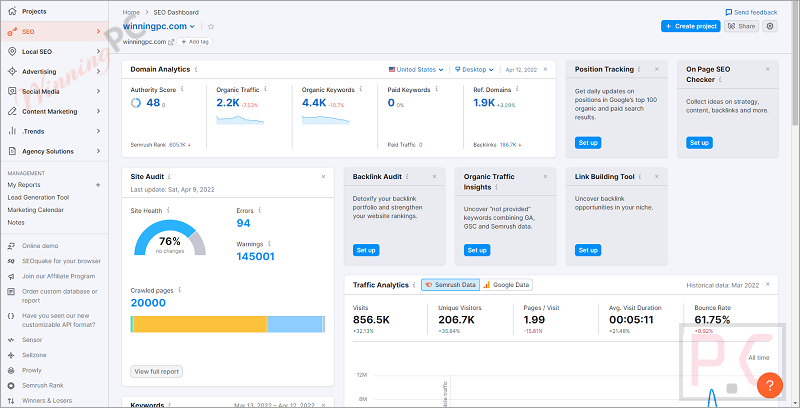Expand the Agency Solutions submenu chevron
This screenshot has height=408, width=800.
[x=98, y=151]
